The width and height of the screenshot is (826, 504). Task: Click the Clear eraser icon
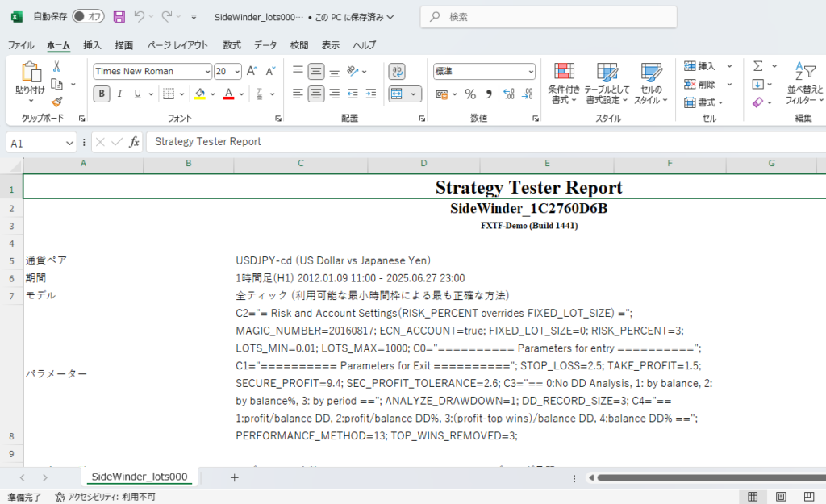(758, 102)
